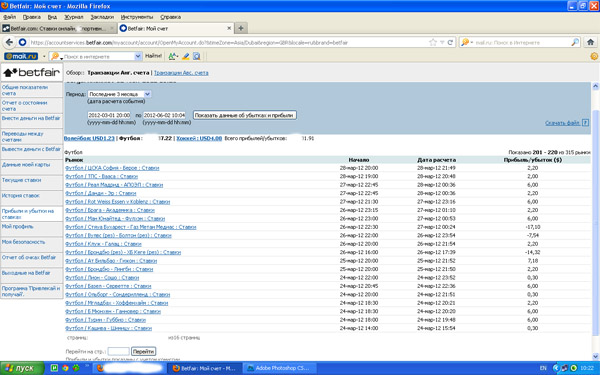This screenshot has width=600, height=375.
Task: Open the Start menu пуск button
Action: point(22,368)
